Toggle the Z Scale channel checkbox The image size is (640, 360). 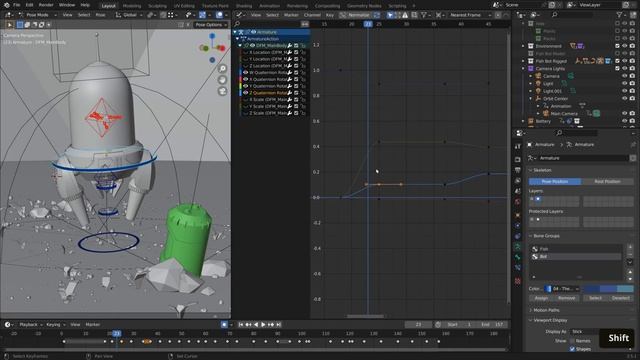(x=296, y=113)
